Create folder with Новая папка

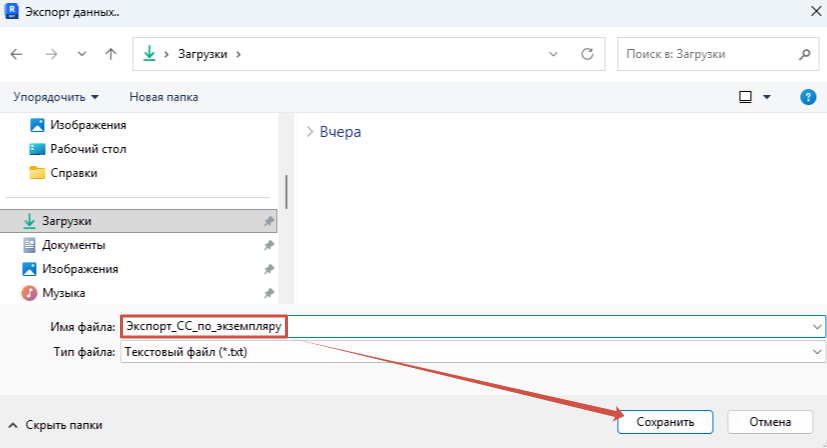164,97
